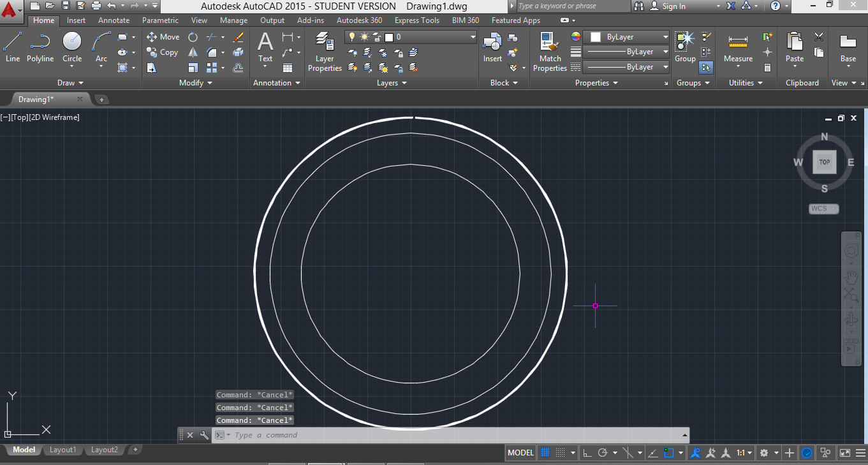This screenshot has height=465, width=868.
Task: Click the Text annotation tool
Action: [x=265, y=48]
